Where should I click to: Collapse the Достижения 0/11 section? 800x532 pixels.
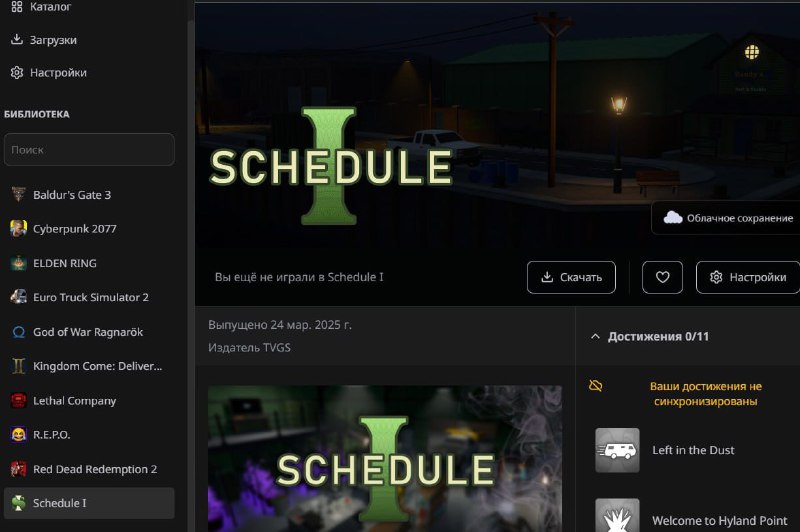click(595, 337)
